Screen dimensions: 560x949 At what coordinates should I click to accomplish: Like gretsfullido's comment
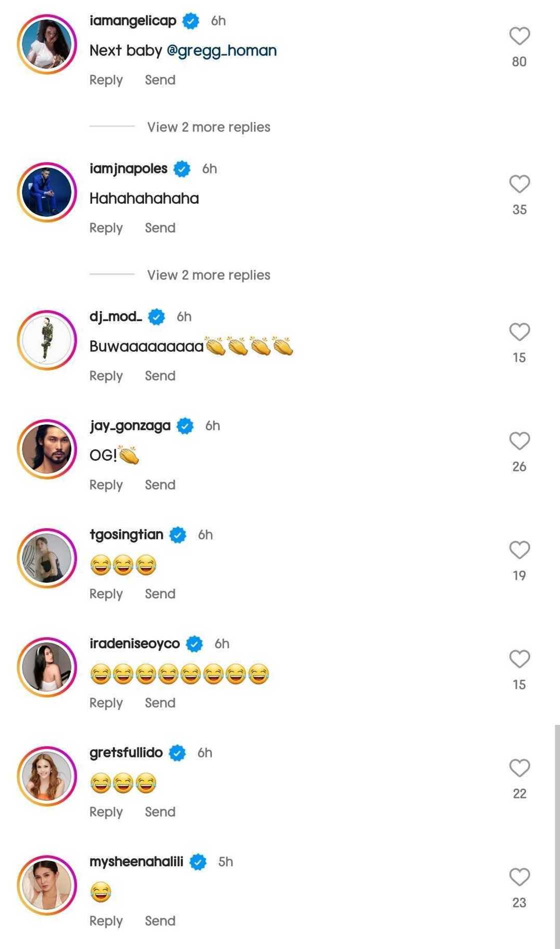pos(519,768)
